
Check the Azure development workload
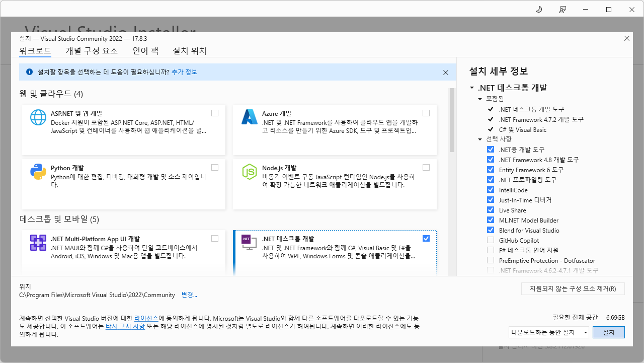(x=427, y=113)
